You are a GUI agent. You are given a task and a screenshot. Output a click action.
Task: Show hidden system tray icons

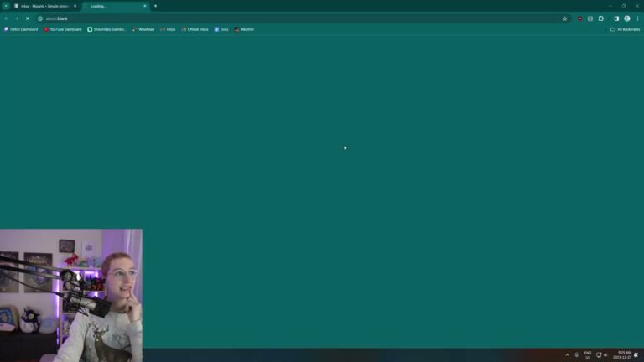pos(567,355)
